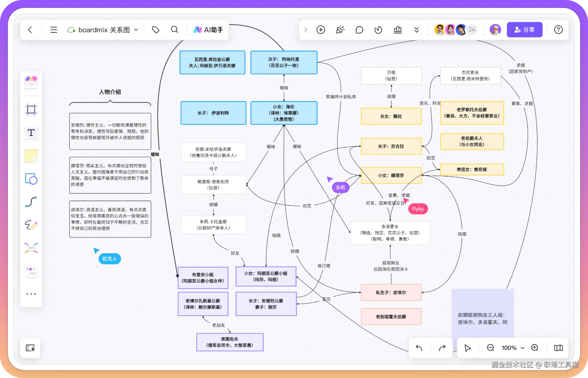Collapse the toolbar with the double chevron
The image size is (588, 378).
pos(417,29)
